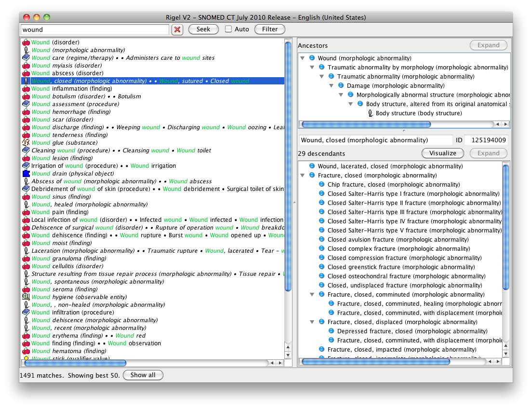
Task: Click book icon beside Wound infiltration (procedure)
Action: [26, 312]
